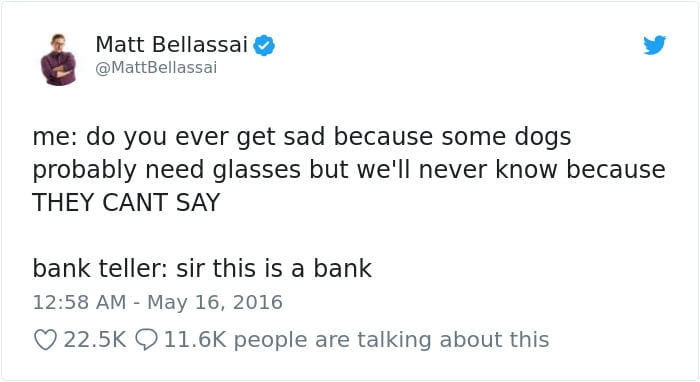Click the tweet line starting 'me: do you ever'
The width and height of the screenshot is (700, 382).
(x=302, y=137)
